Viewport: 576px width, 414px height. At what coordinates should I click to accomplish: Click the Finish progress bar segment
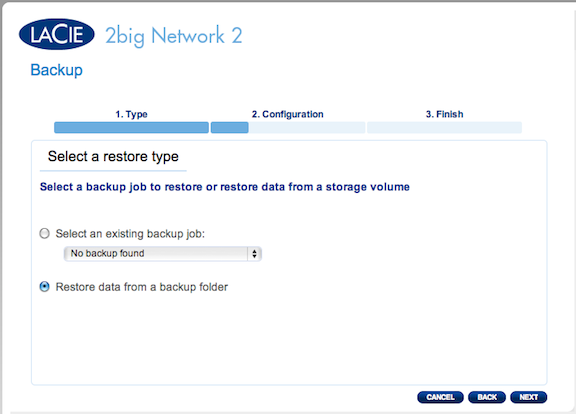444,127
